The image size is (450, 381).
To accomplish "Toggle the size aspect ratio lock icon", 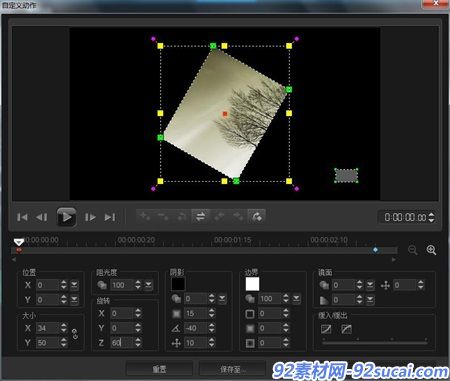I will pyautogui.click(x=75, y=334).
